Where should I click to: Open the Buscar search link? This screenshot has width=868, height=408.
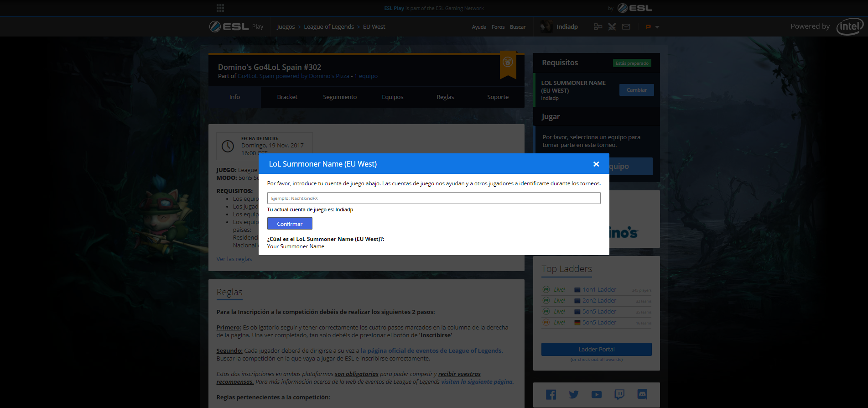[x=518, y=27]
